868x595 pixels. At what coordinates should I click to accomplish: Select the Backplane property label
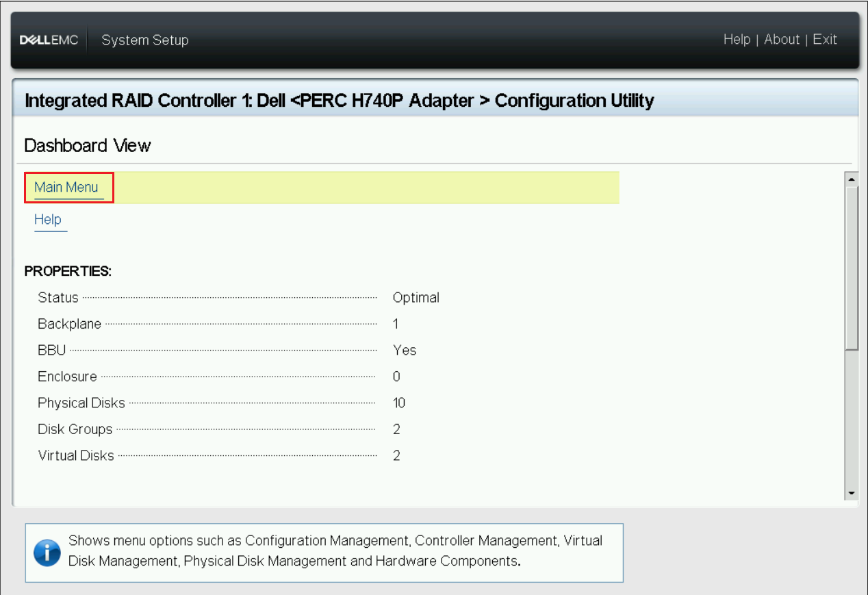tap(70, 324)
